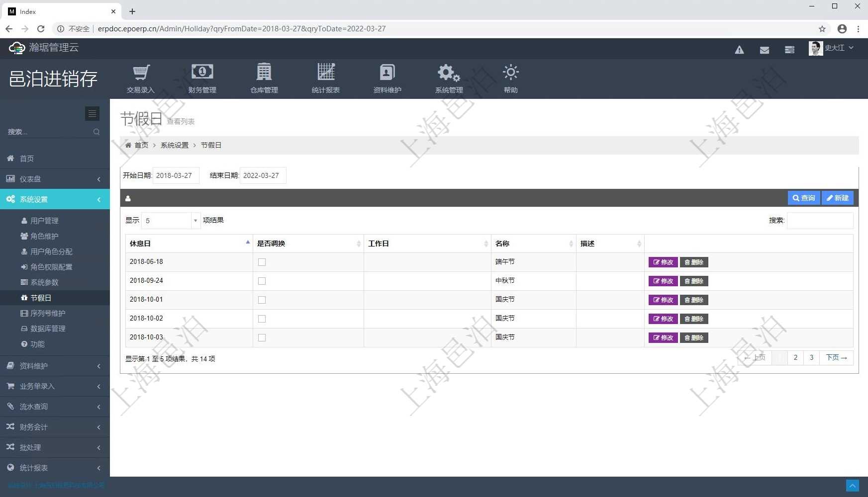Click the warning triangle alert icon

click(739, 50)
